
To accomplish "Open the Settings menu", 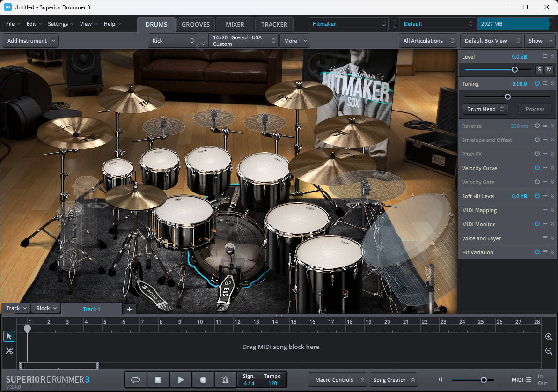I will point(60,24).
